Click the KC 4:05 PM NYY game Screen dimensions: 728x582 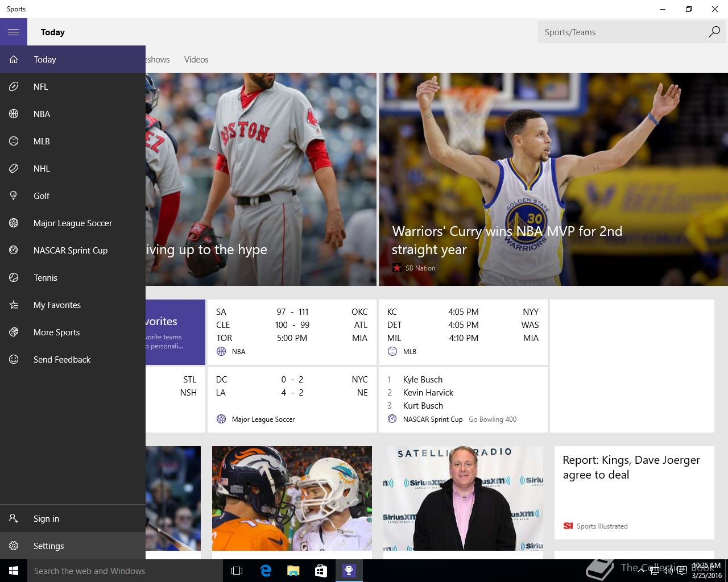coord(463,312)
